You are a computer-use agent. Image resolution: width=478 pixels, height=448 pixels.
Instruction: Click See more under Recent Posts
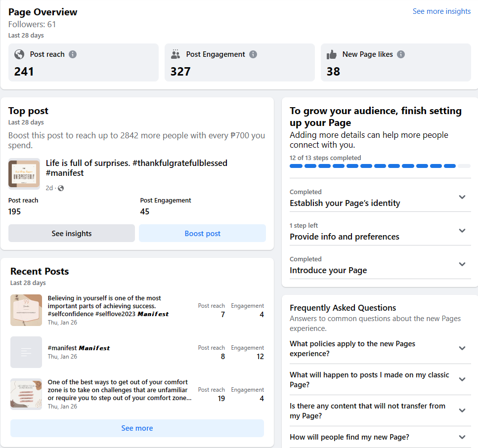[x=137, y=428]
